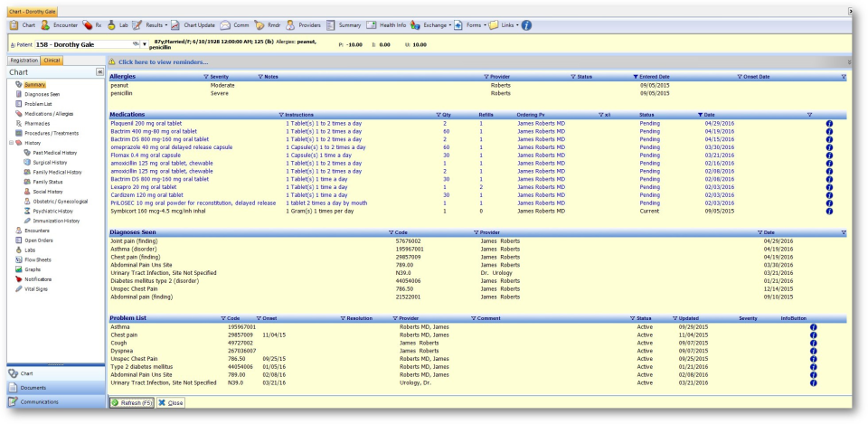Click info button for Flomax medication row
The height and width of the screenshot is (424, 868).
pos(829,155)
